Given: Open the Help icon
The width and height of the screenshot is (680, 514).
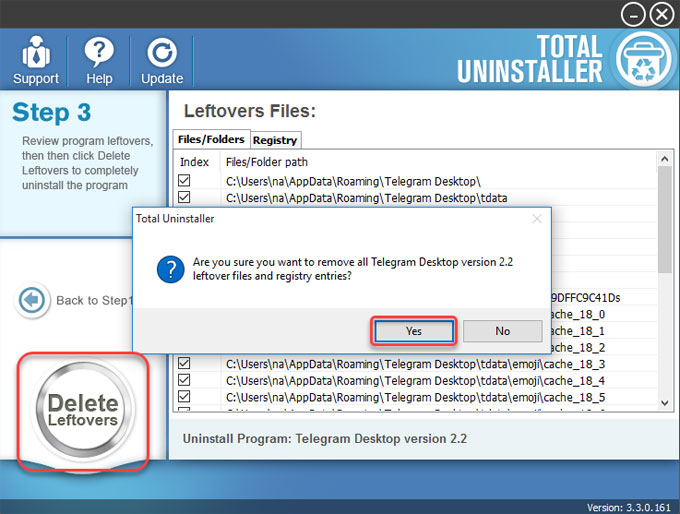Looking at the screenshot, I should click(x=99, y=60).
